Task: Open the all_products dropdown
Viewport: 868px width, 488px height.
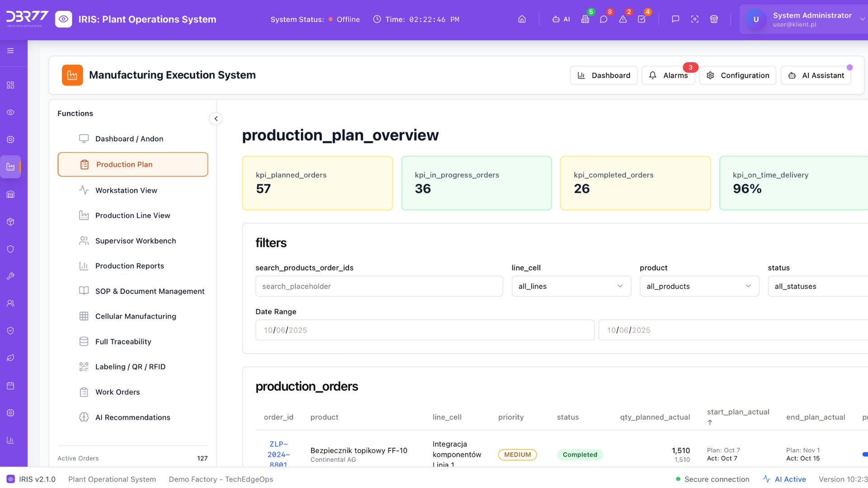Action: 699,286
